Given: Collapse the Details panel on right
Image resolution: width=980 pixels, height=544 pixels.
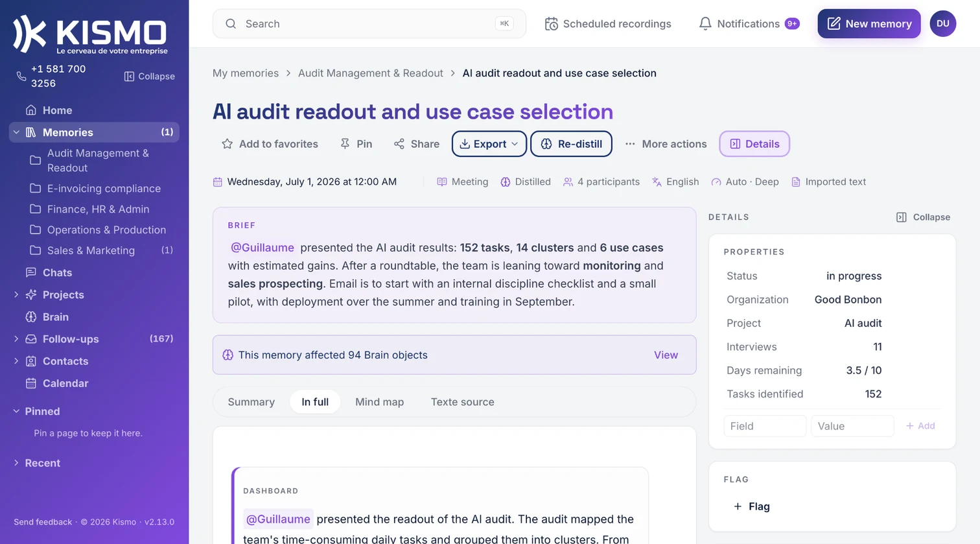Looking at the screenshot, I should click(x=923, y=217).
